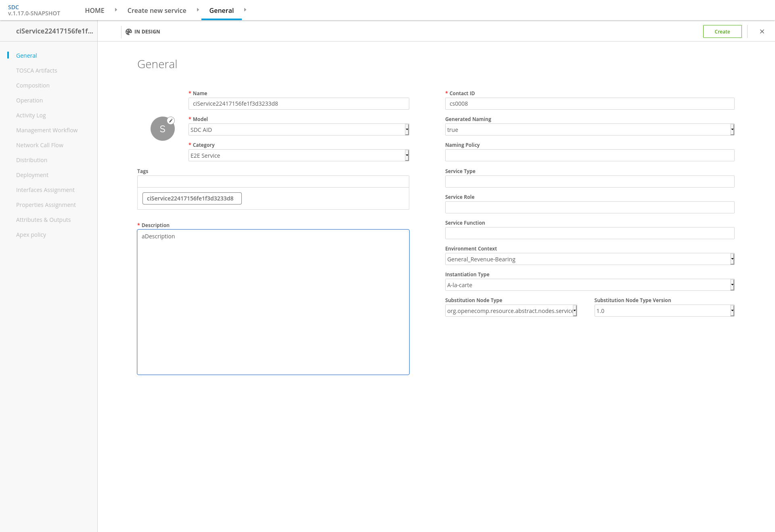Click into the Naming Policy field
This screenshot has height=532, width=775.
[590, 155]
